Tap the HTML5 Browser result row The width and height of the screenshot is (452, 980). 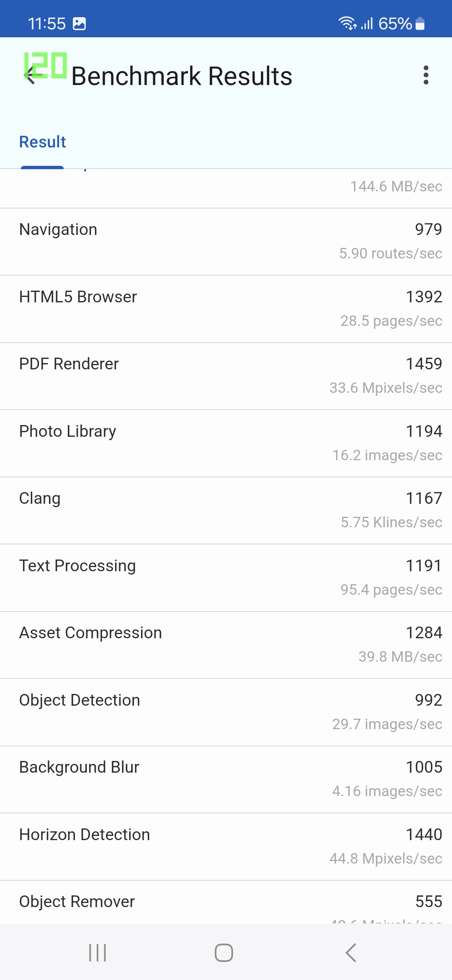click(226, 309)
